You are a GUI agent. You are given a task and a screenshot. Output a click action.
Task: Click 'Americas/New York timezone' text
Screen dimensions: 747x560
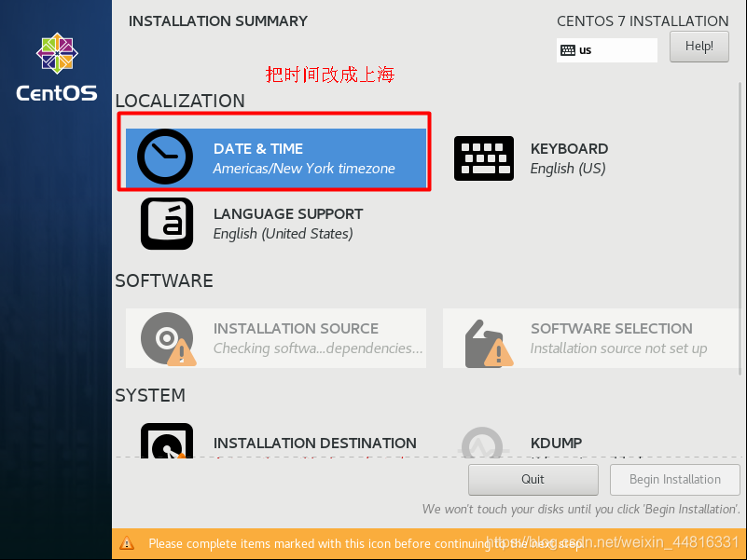[304, 169]
